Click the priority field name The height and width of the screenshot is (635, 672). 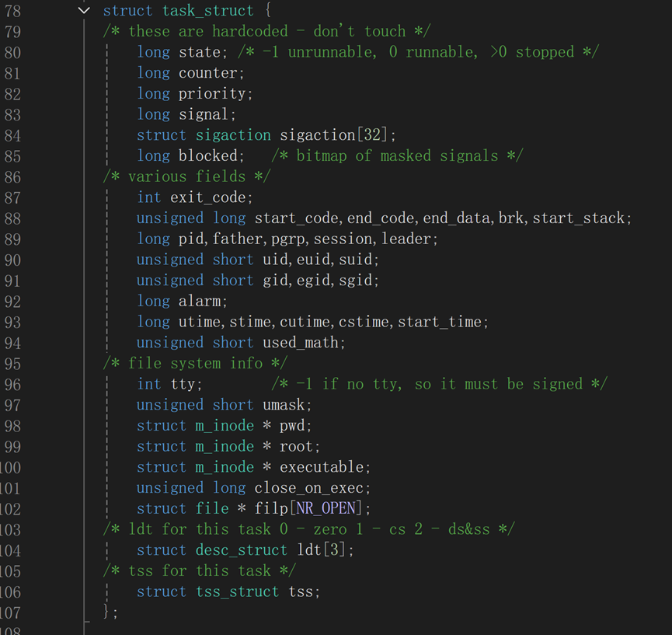[x=212, y=93]
